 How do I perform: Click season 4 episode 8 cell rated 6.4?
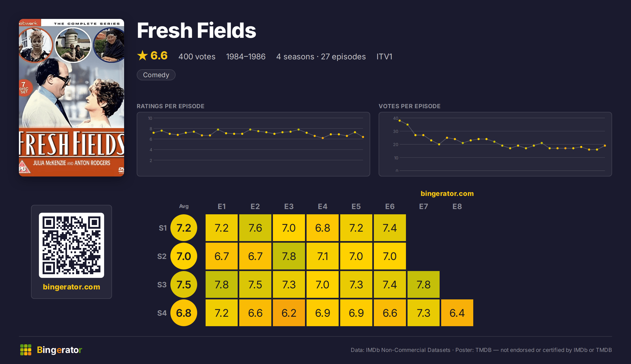457,313
